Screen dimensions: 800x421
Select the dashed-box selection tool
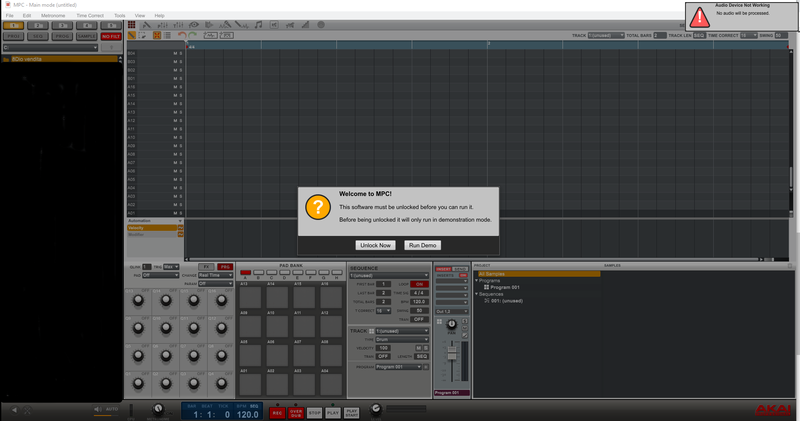tap(142, 35)
